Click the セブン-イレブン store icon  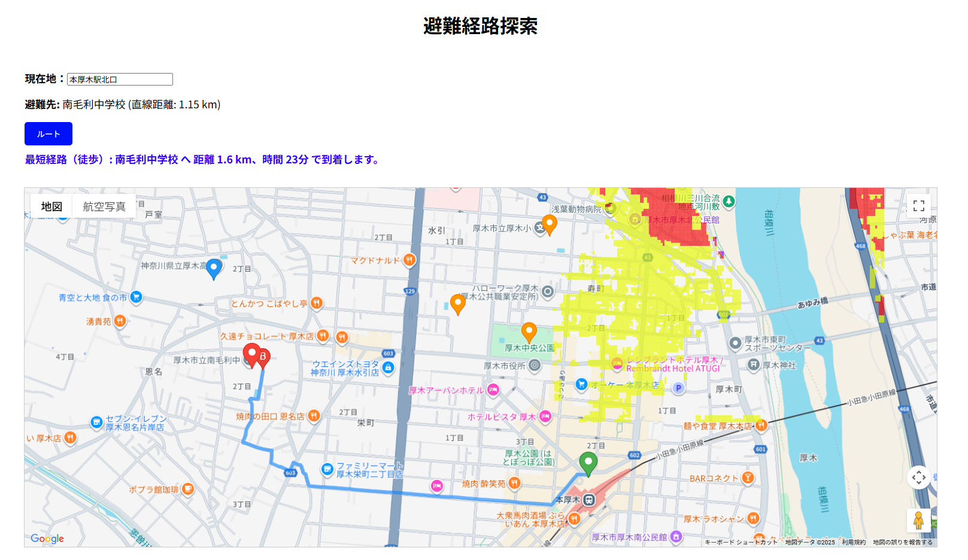click(x=96, y=422)
